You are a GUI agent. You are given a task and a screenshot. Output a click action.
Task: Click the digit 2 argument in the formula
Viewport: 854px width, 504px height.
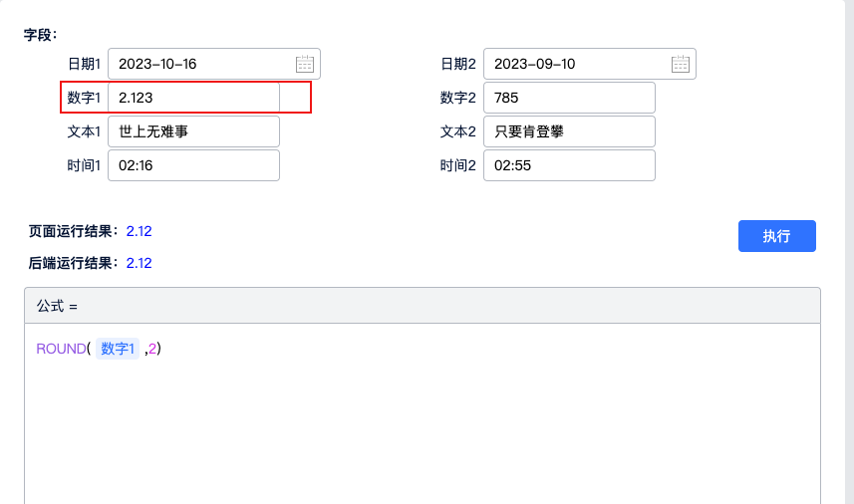point(152,349)
